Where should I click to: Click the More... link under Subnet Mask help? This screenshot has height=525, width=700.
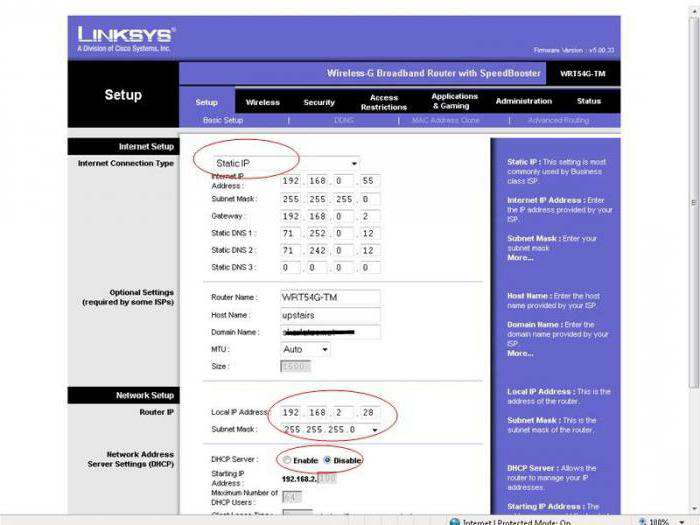click(x=520, y=257)
